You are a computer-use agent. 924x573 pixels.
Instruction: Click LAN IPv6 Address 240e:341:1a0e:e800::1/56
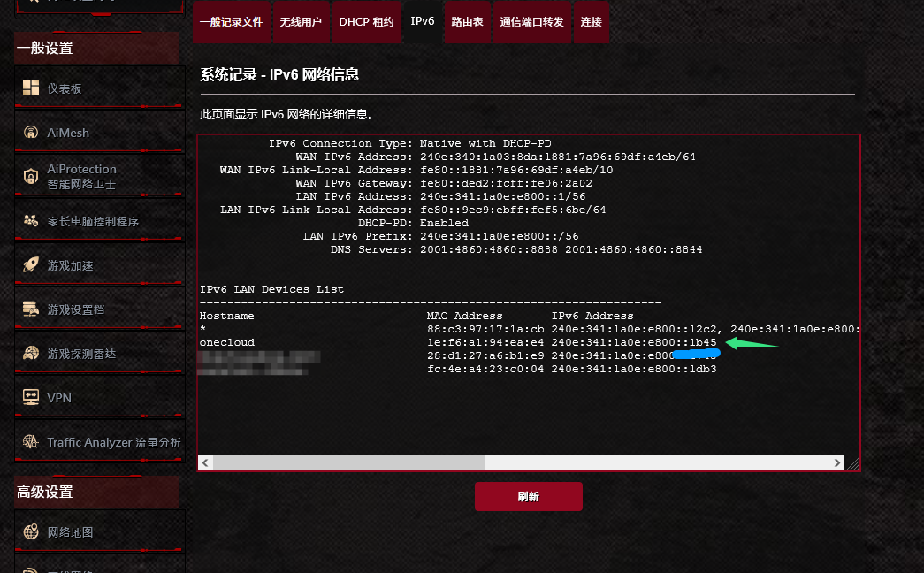click(x=502, y=196)
